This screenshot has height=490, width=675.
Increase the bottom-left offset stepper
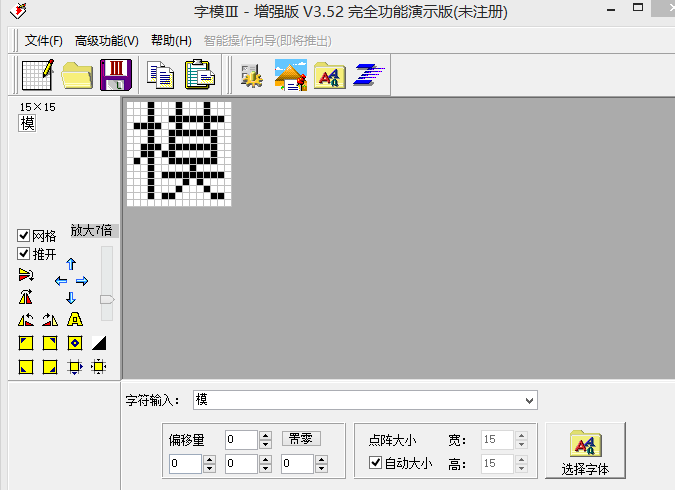coord(210,459)
